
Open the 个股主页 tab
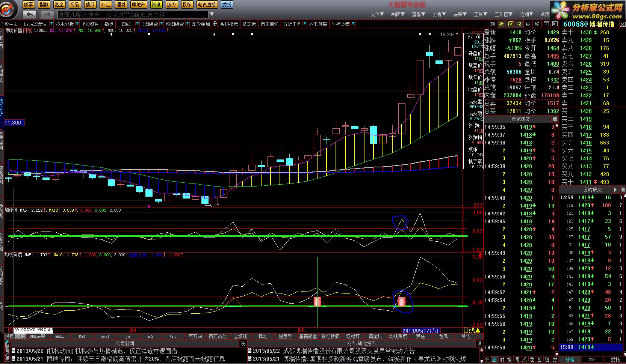pyautogui.click(x=9, y=24)
